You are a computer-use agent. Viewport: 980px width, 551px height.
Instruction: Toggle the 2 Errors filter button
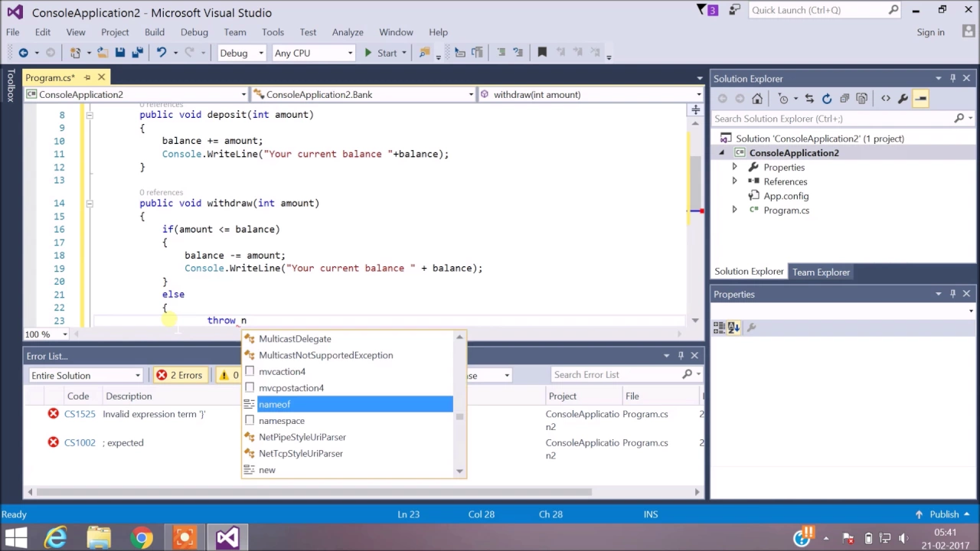click(x=180, y=375)
